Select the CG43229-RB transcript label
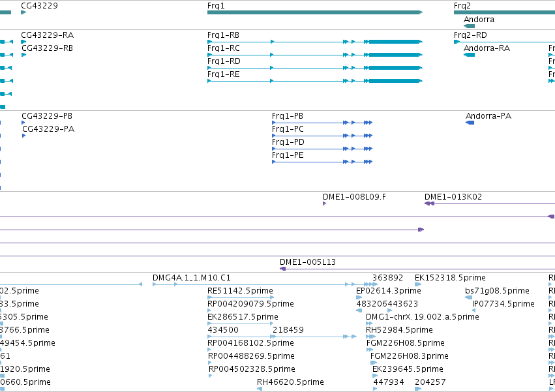555x392 pixels. click(x=48, y=48)
